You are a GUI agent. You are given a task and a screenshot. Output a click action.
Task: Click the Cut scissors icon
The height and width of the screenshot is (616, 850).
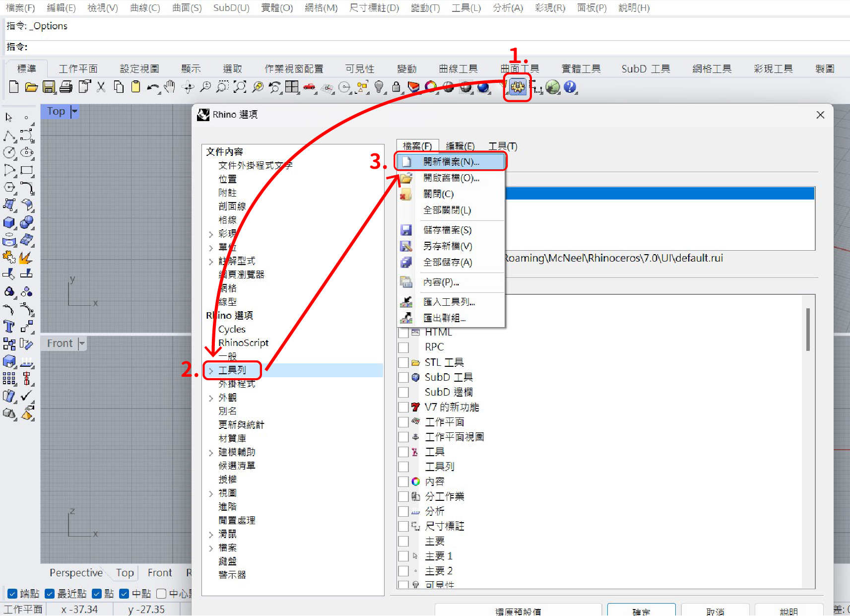tap(101, 87)
